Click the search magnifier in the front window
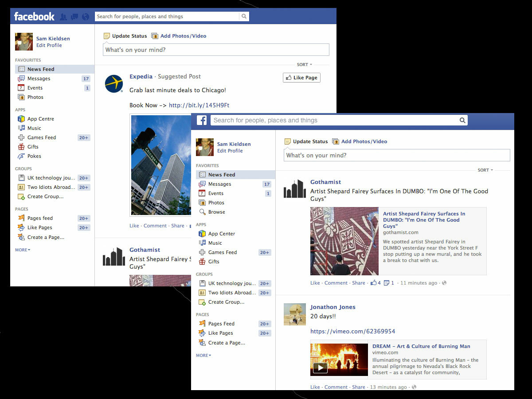 click(462, 120)
